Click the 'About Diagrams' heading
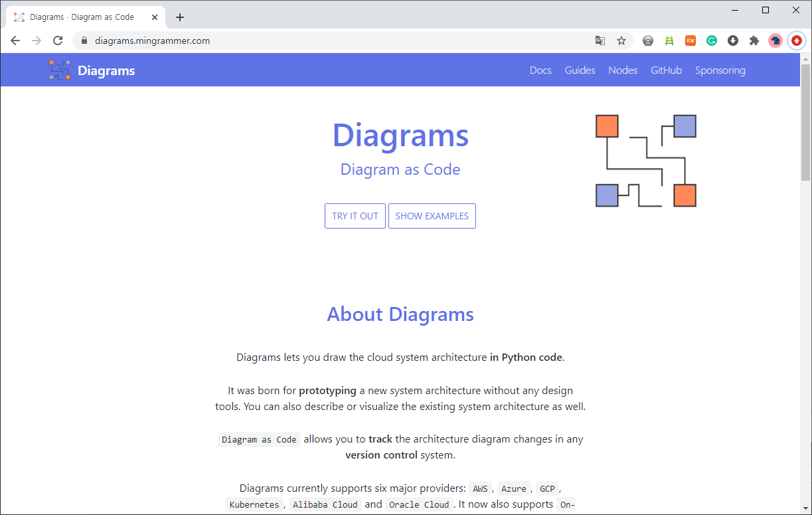 tap(400, 314)
